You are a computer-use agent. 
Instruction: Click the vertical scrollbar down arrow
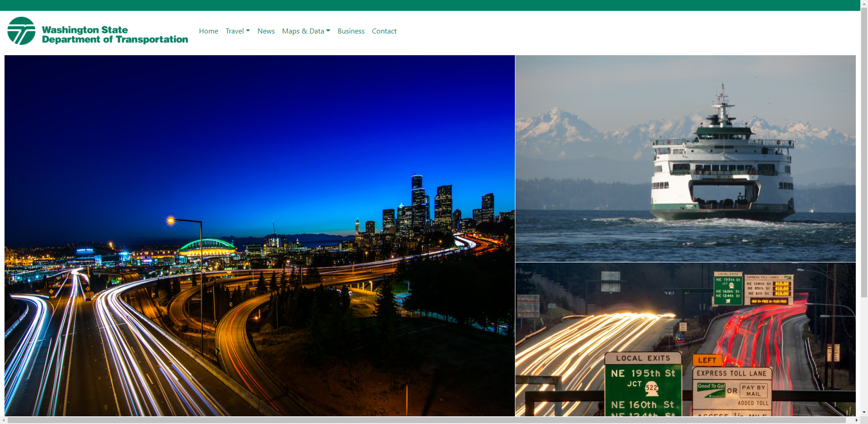(x=864, y=412)
